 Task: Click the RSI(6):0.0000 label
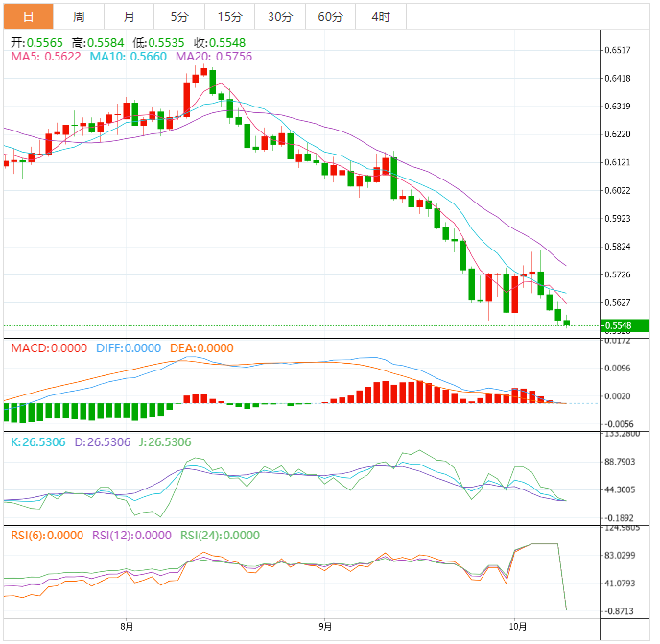pyautogui.click(x=47, y=536)
